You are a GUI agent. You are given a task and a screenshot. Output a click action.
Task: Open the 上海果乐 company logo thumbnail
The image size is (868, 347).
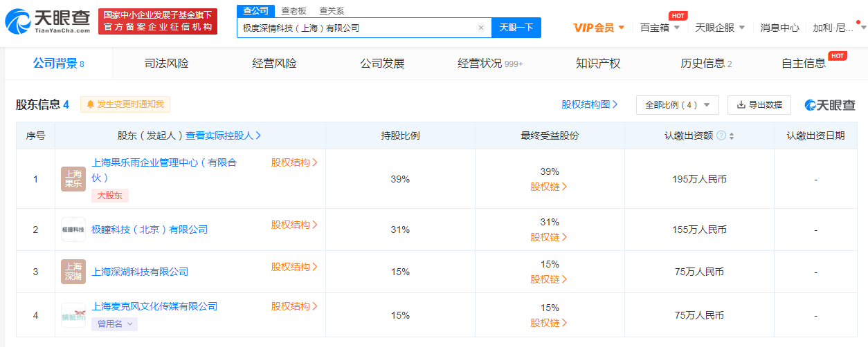73,179
